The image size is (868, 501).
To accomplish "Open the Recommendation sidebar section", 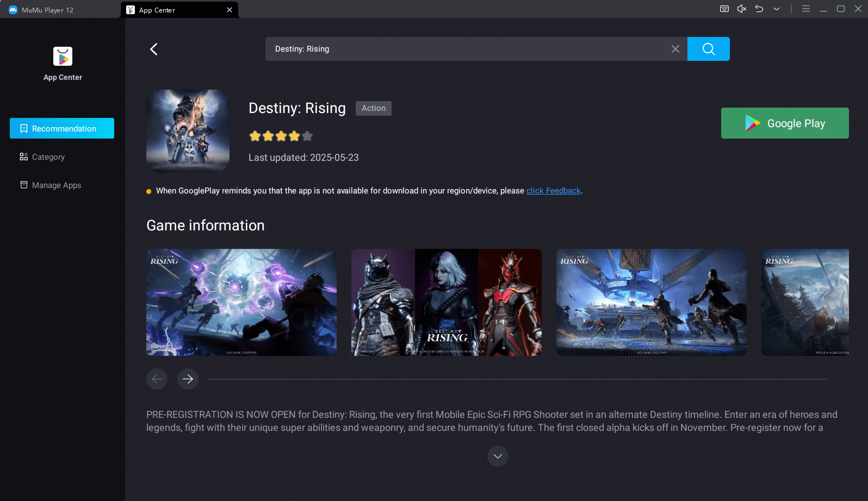I will click(x=62, y=128).
